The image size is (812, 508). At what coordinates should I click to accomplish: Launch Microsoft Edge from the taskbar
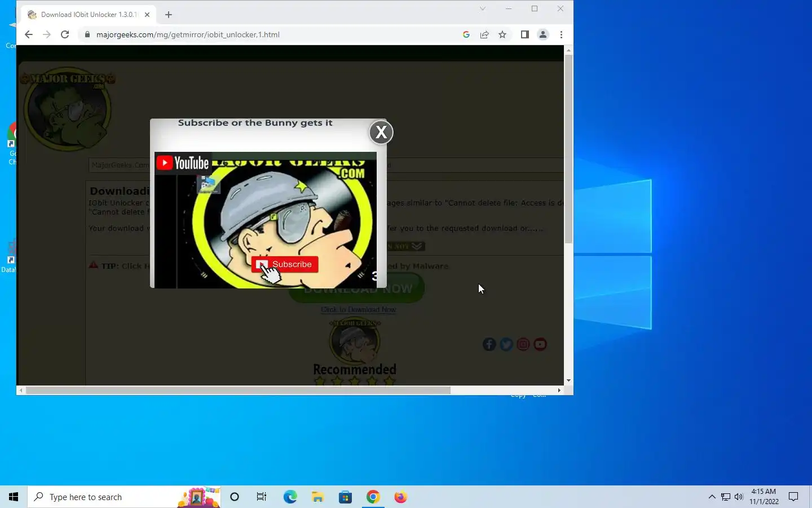290,497
